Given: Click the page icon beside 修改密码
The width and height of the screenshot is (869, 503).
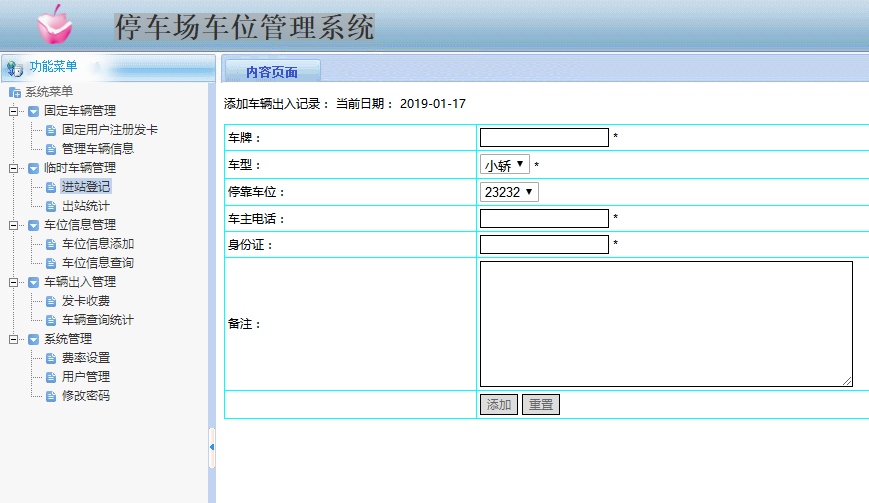Looking at the screenshot, I should (x=51, y=396).
